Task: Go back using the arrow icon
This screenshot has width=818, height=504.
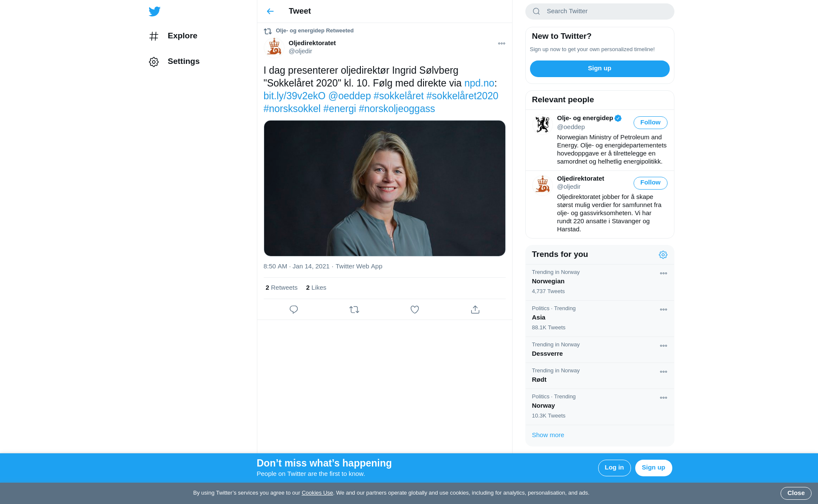Action: pos(270,12)
